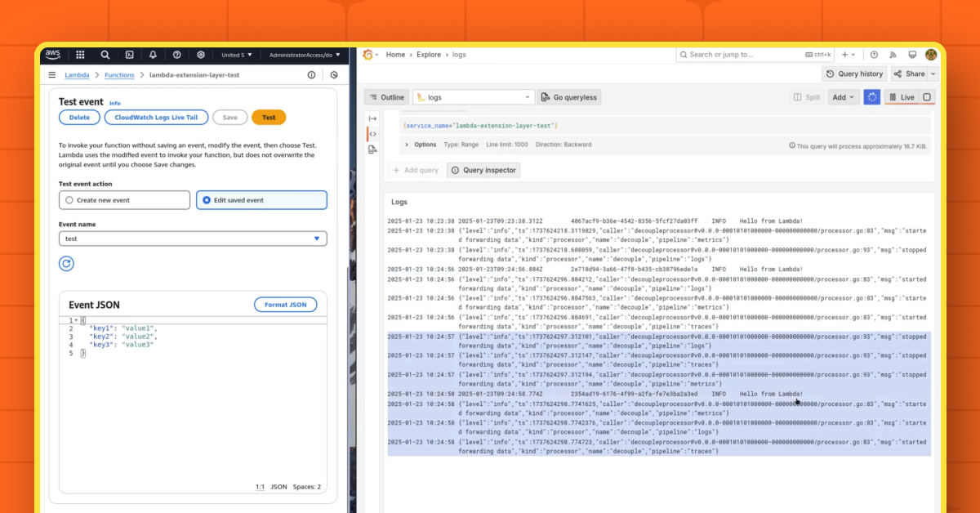Open AWS settings gear
The height and width of the screenshot is (513, 980).
click(x=200, y=55)
